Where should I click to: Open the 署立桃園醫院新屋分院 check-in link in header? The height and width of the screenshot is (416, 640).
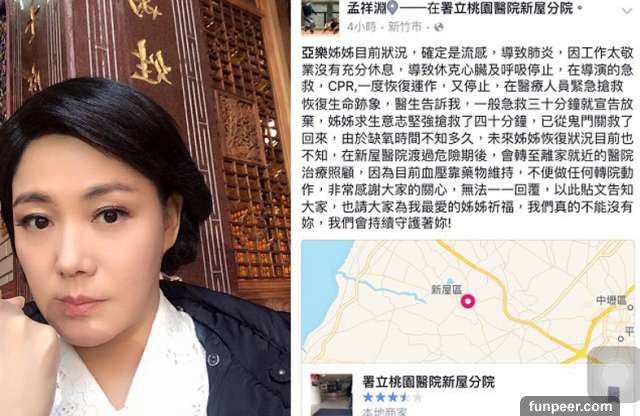(x=500, y=8)
